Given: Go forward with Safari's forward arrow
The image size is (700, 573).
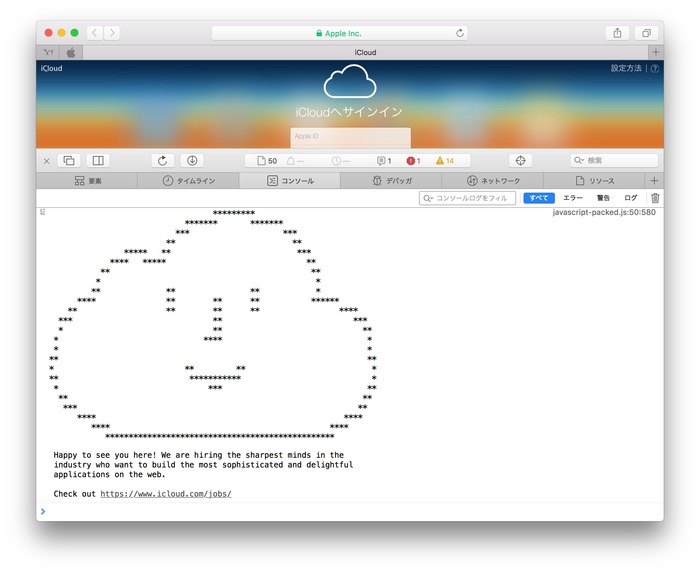Looking at the screenshot, I should (112, 33).
